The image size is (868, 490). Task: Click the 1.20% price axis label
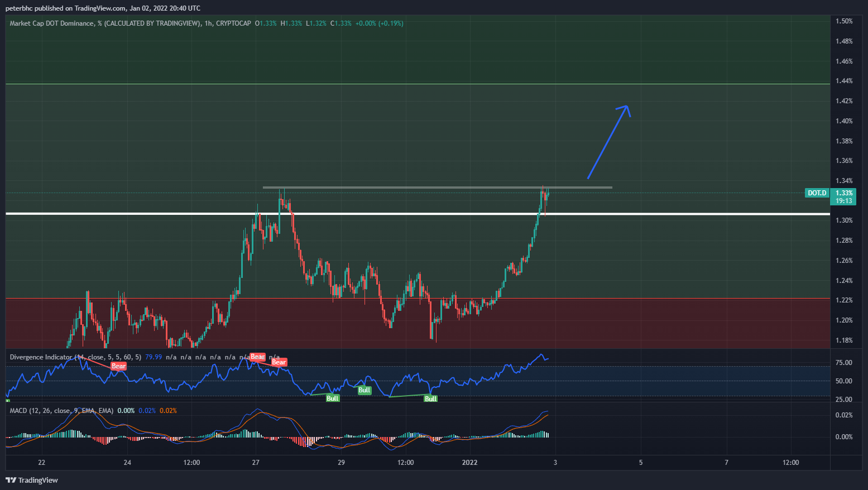pyautogui.click(x=844, y=320)
